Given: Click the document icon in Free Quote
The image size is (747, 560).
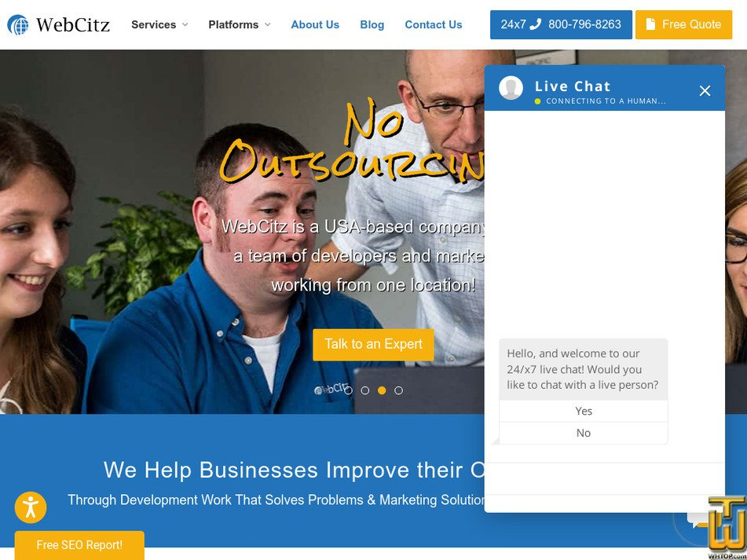Looking at the screenshot, I should pyautogui.click(x=650, y=24).
